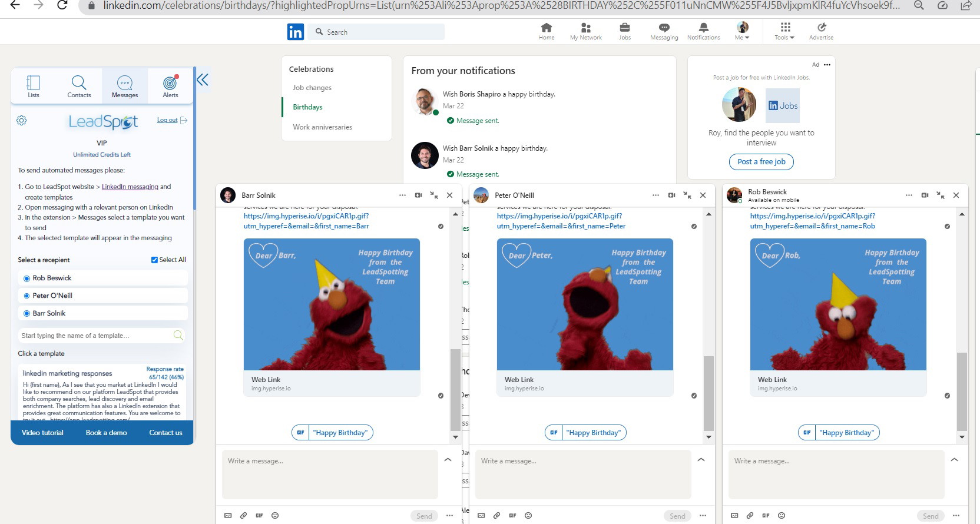Send "Happy Birthday" GIF suggestion to Rob
The width and height of the screenshot is (980, 524).
pyautogui.click(x=839, y=433)
